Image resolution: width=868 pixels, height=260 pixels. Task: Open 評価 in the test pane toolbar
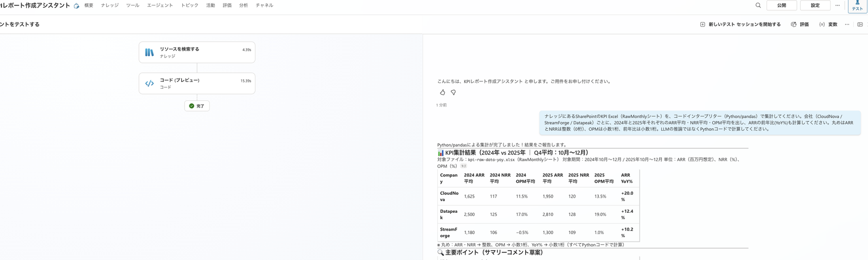click(x=800, y=24)
